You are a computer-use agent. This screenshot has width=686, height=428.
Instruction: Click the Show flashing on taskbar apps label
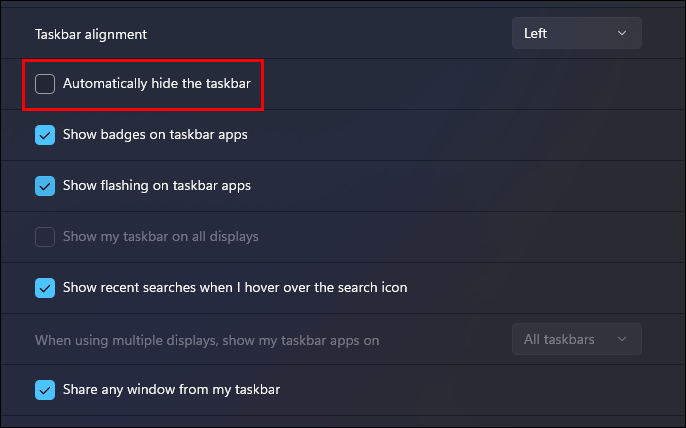(157, 186)
